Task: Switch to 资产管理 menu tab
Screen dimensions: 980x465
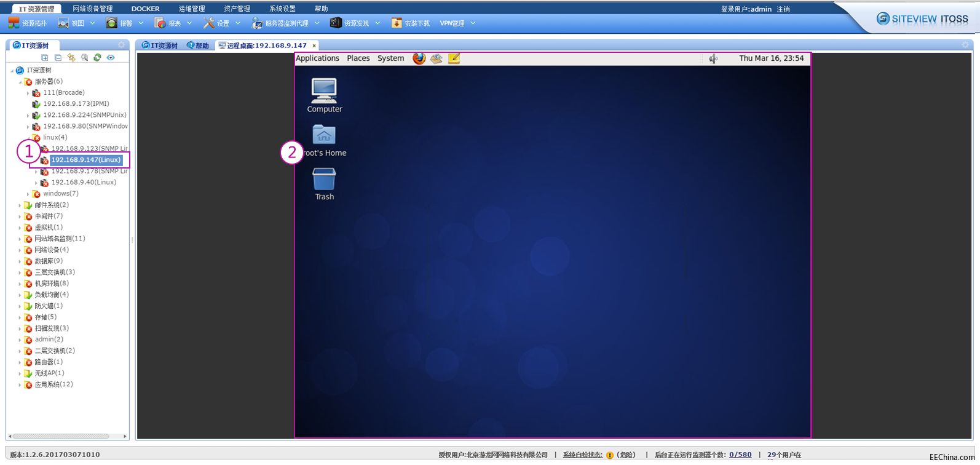Action: (x=237, y=9)
